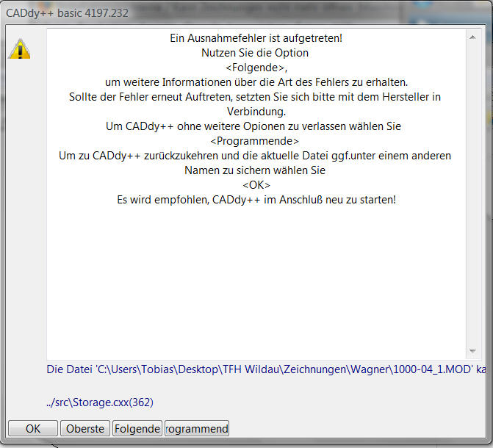Click 'Um CADdy++ ohne weitere Opionen' line
This screenshot has width=493, height=448.
coord(253,126)
